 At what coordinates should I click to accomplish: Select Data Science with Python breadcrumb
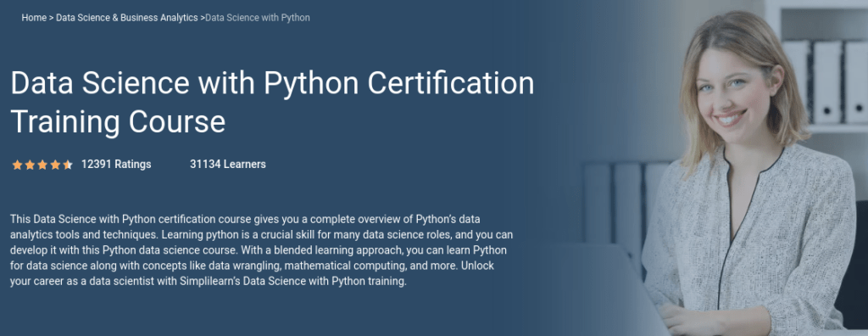coord(258,18)
